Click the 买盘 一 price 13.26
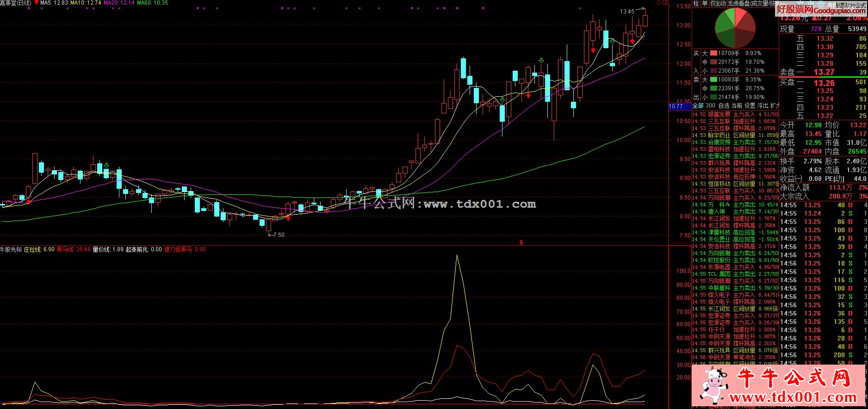This screenshot has height=409, width=868. click(824, 83)
